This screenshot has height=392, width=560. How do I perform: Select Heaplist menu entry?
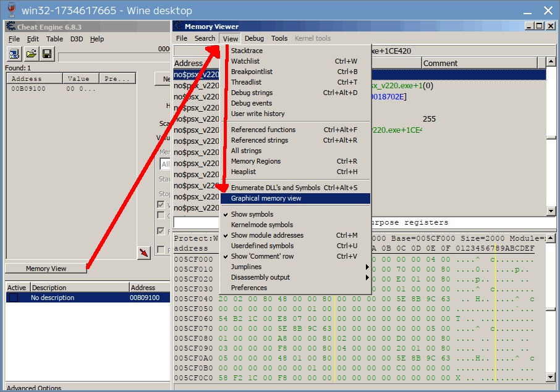click(295, 172)
